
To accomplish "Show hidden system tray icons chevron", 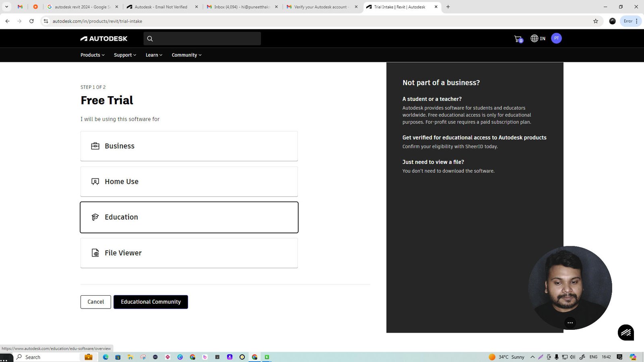I will click(533, 357).
